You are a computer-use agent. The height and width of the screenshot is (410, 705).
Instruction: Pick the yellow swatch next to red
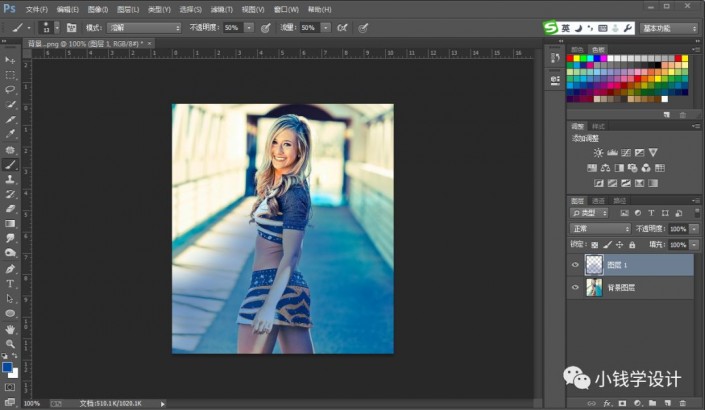(x=577, y=58)
